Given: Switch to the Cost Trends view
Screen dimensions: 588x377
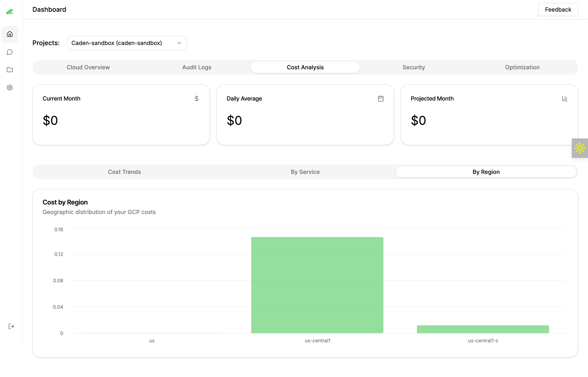Looking at the screenshot, I should [124, 172].
